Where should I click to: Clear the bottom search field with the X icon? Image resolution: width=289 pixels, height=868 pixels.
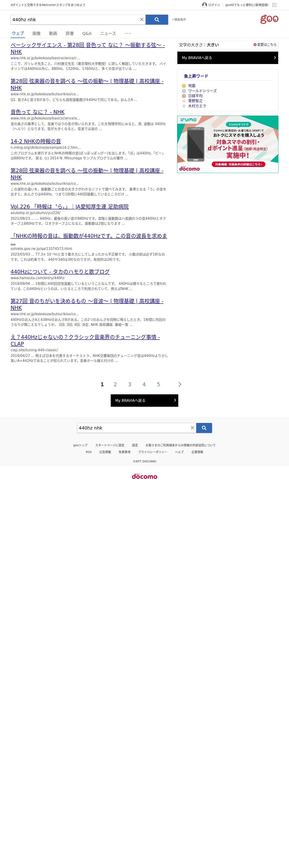[192, 428]
